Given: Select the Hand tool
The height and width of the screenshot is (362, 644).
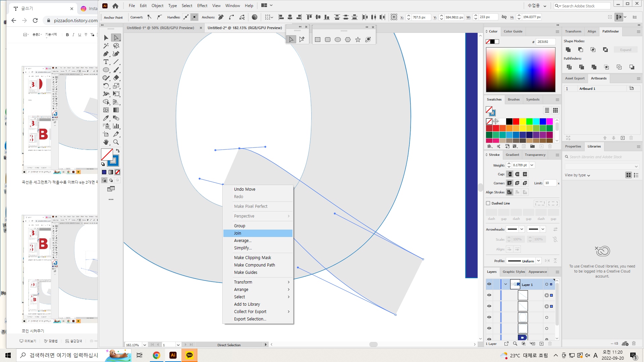Looking at the screenshot, I should 106,142.
